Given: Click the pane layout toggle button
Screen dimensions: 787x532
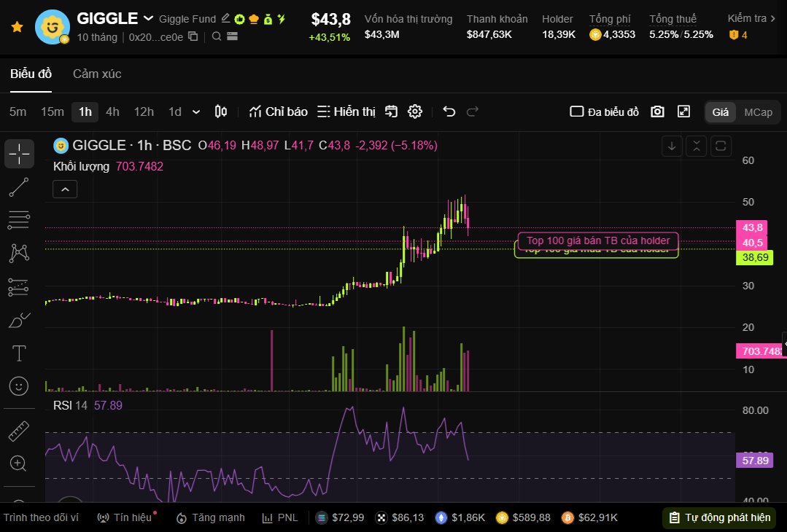Looking at the screenshot, I should (x=721, y=146).
